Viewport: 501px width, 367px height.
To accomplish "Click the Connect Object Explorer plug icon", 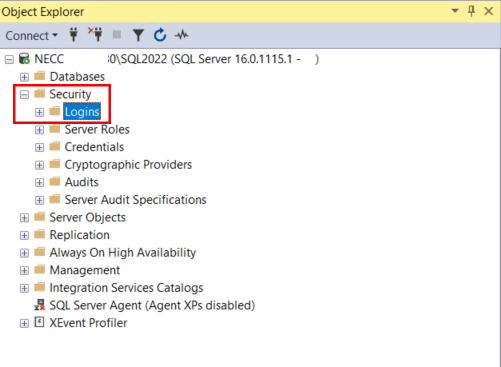I will 74,35.
